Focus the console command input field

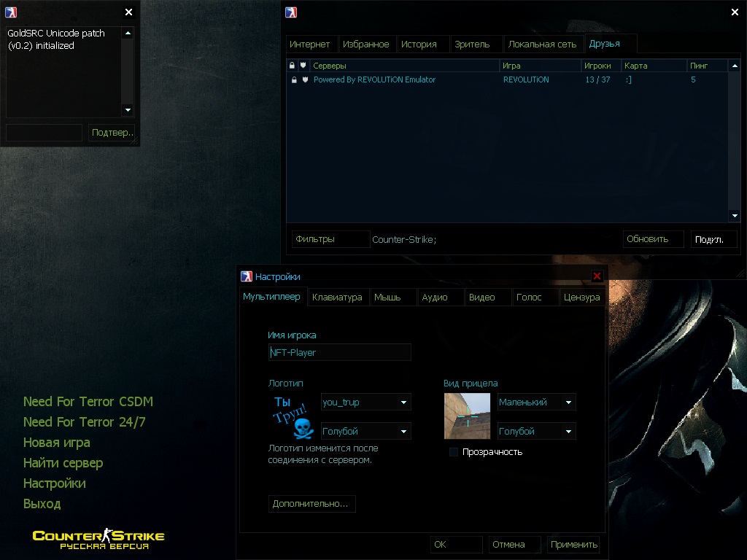(44, 133)
